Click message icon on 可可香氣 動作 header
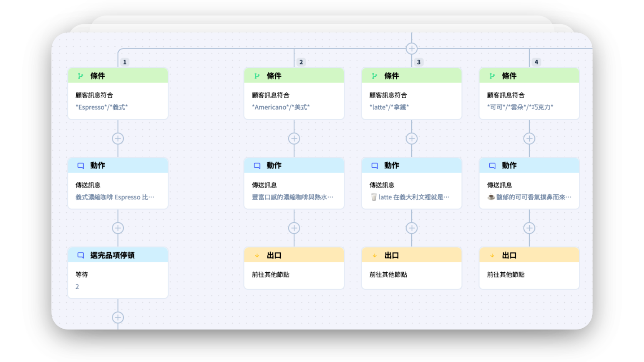The image size is (644, 362). click(x=492, y=166)
